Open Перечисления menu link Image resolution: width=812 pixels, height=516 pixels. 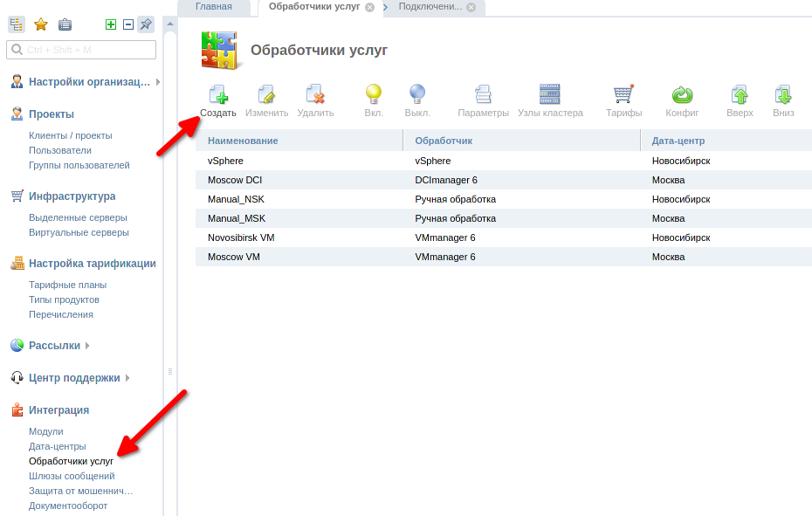[x=61, y=314]
